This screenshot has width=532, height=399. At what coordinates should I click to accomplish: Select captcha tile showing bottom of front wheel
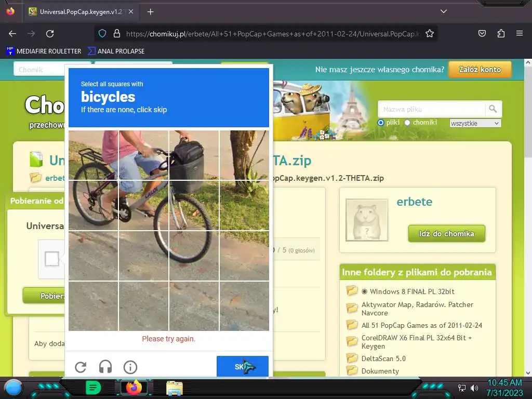point(194,256)
